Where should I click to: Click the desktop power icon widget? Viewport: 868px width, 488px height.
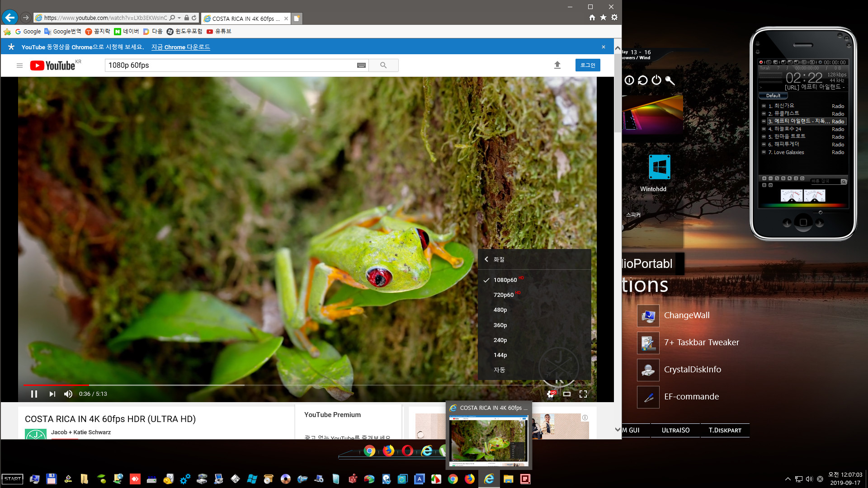point(656,80)
